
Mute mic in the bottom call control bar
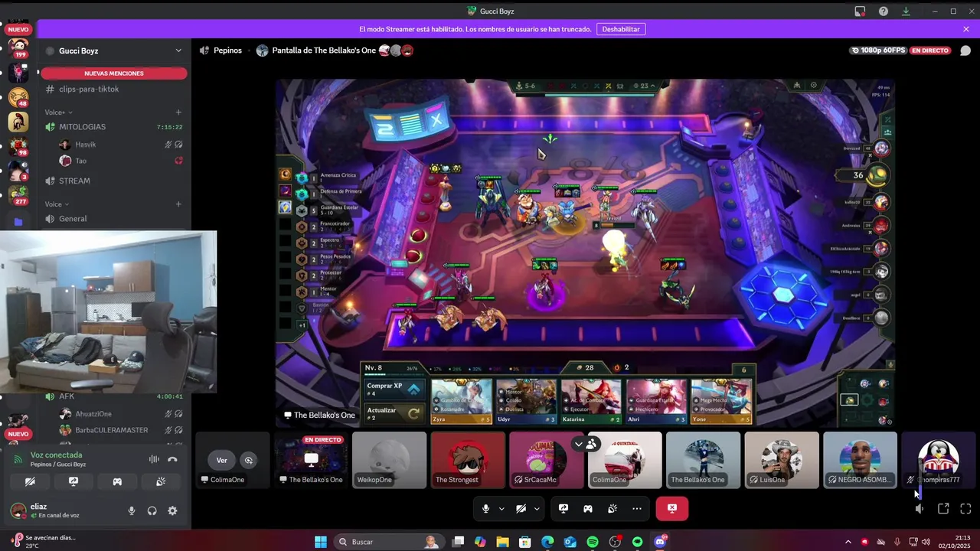point(485,508)
